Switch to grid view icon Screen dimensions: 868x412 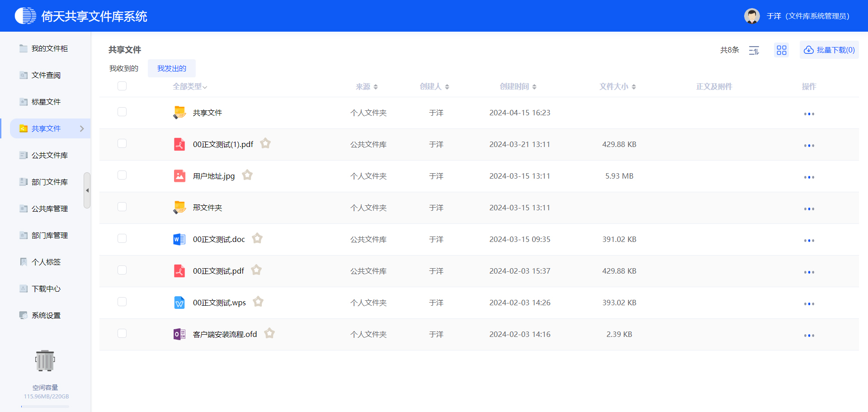coord(782,50)
